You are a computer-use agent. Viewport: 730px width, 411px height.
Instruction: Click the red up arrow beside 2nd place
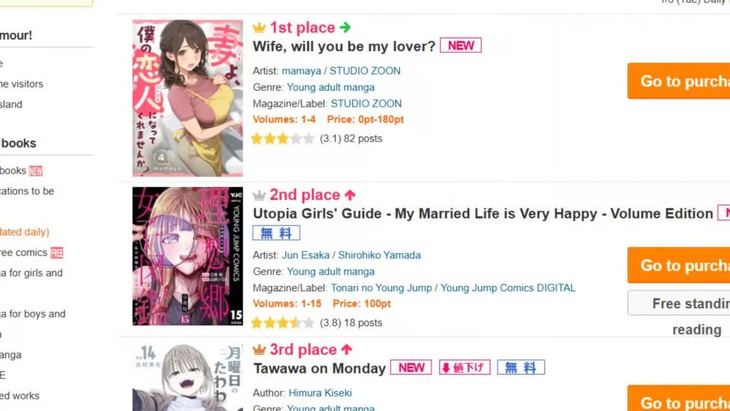pos(350,195)
